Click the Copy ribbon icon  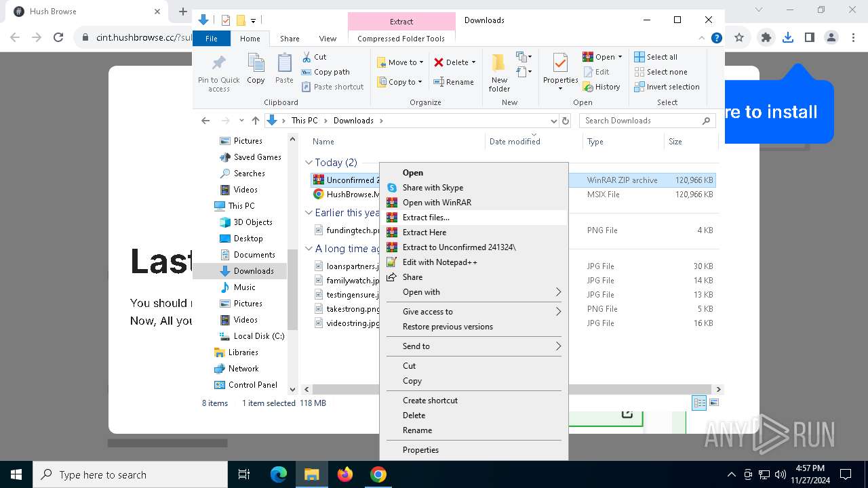(256, 68)
